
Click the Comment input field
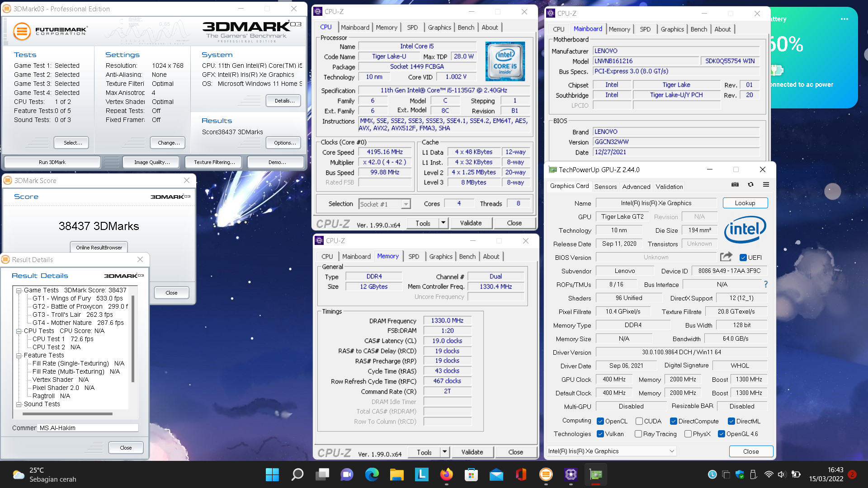[x=88, y=428]
